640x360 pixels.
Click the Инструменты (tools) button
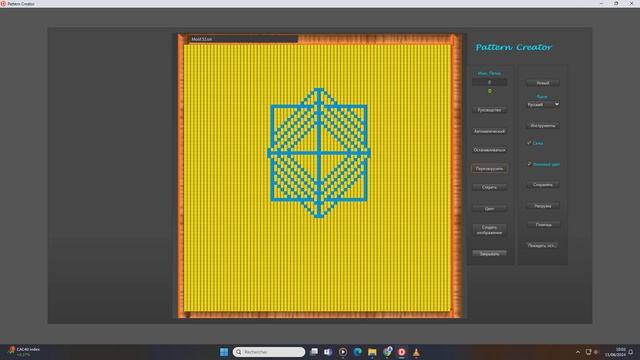[543, 126]
